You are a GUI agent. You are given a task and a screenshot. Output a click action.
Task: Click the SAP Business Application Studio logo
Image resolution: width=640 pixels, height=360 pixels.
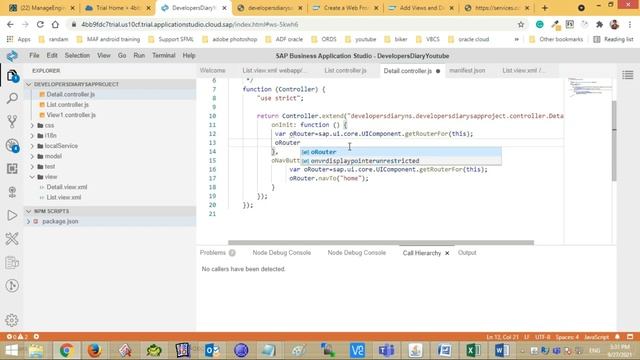(x=12, y=56)
